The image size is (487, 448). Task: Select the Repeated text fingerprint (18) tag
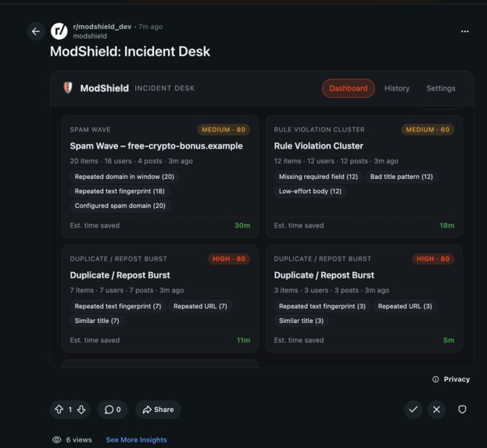coord(120,191)
